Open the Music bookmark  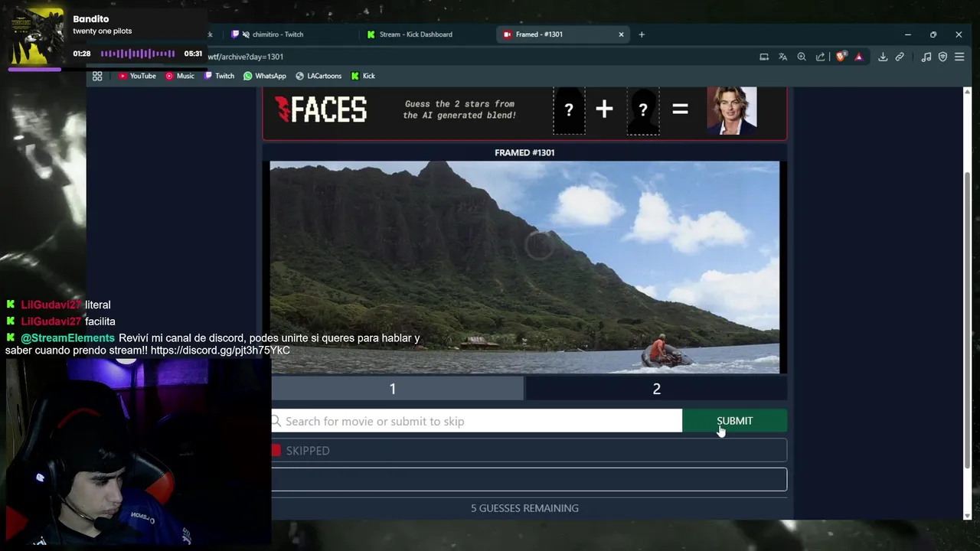click(x=180, y=76)
